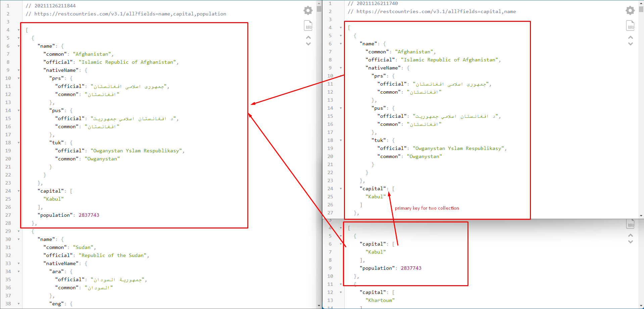The image size is (644, 309).
Task: Click the RAW view icon in left pane
Action: (308, 25)
